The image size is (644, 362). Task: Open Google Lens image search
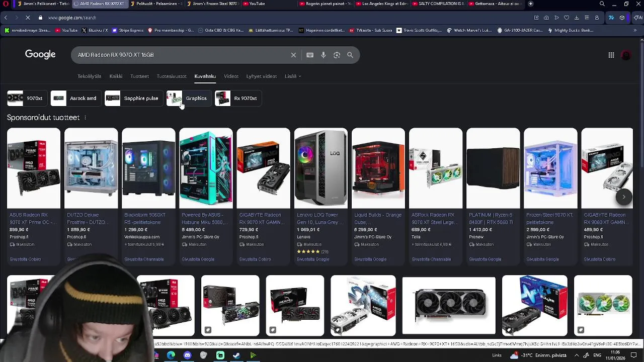point(337,55)
